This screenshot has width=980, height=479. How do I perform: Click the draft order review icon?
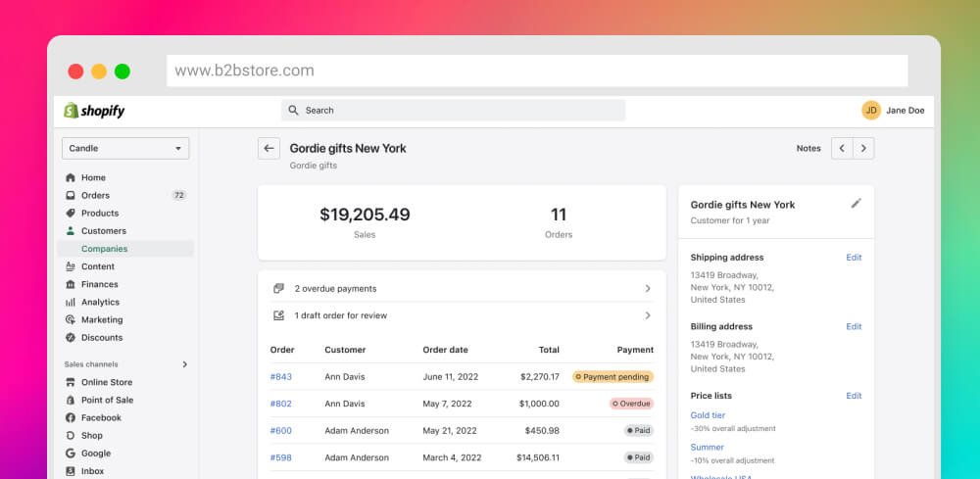click(278, 315)
